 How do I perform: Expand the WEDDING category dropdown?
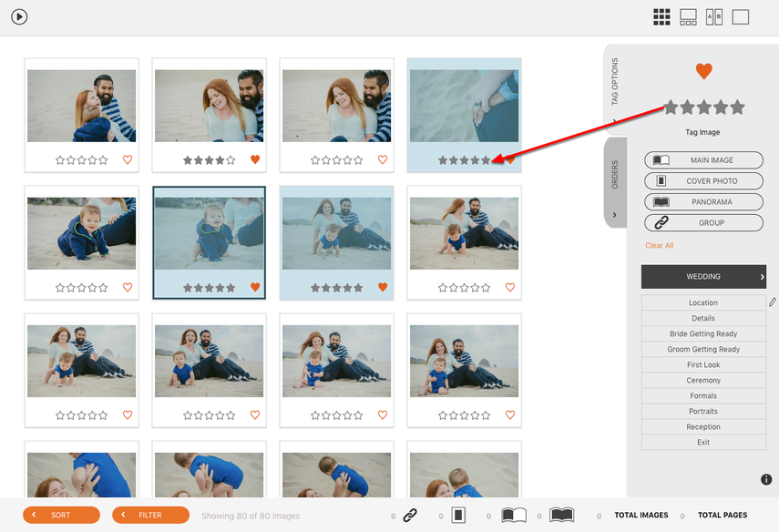coord(703,277)
